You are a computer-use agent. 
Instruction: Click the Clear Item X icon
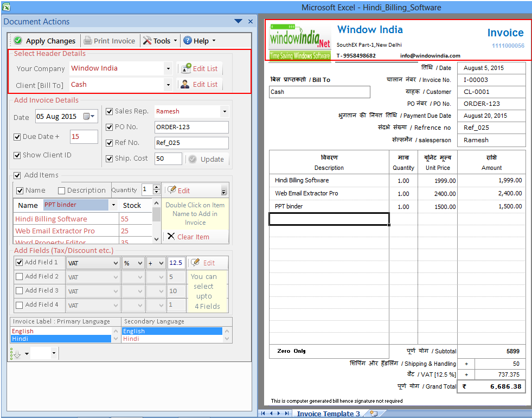171,236
